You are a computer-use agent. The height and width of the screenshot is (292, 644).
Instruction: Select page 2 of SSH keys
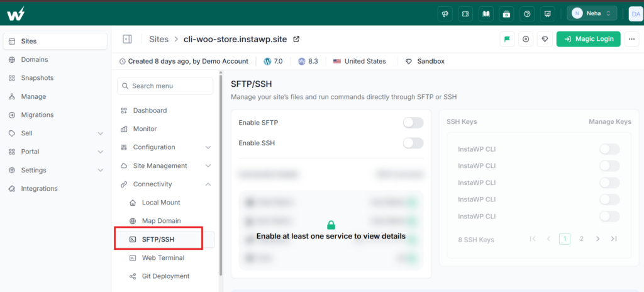[581, 239]
